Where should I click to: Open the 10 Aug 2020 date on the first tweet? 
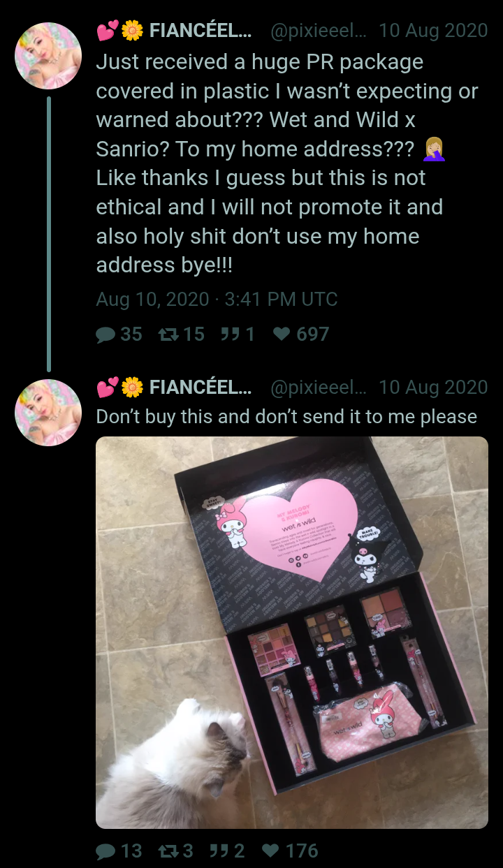pos(433,31)
